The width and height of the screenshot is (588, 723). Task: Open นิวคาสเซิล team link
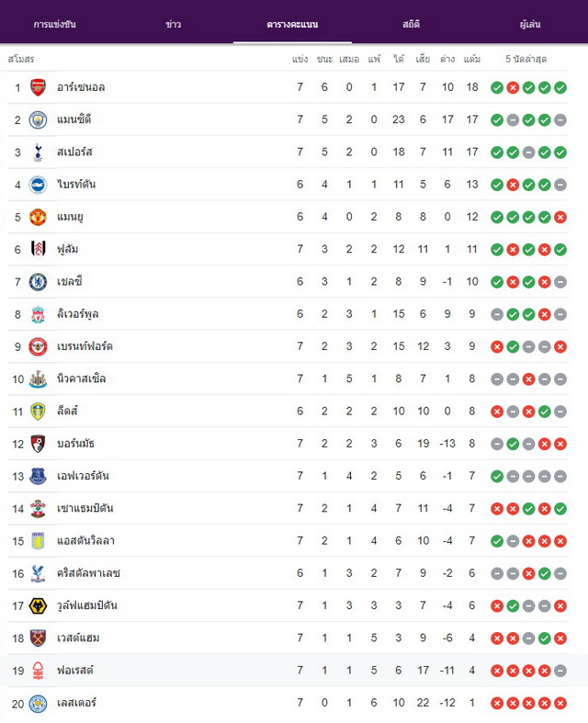(x=81, y=379)
